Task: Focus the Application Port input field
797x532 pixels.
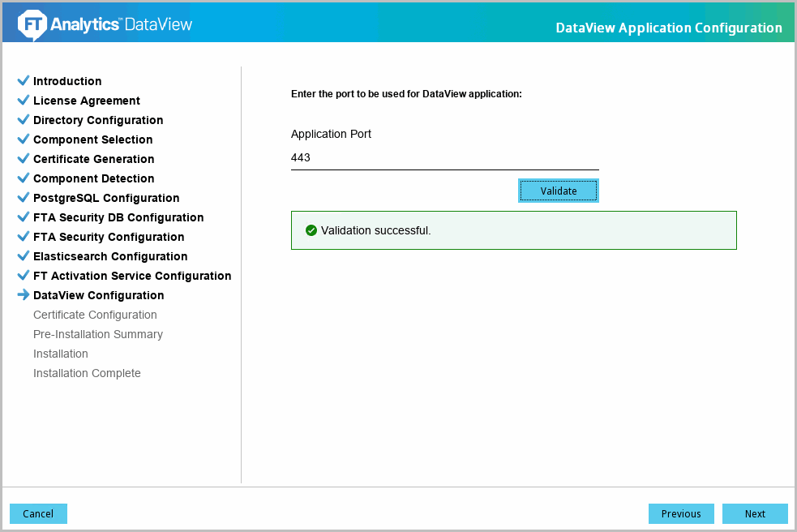Action: (x=444, y=158)
